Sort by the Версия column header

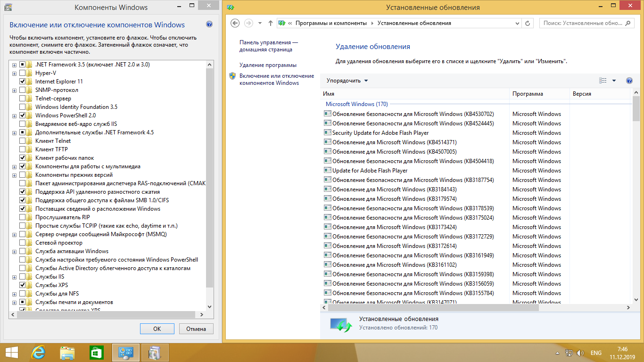click(x=600, y=94)
